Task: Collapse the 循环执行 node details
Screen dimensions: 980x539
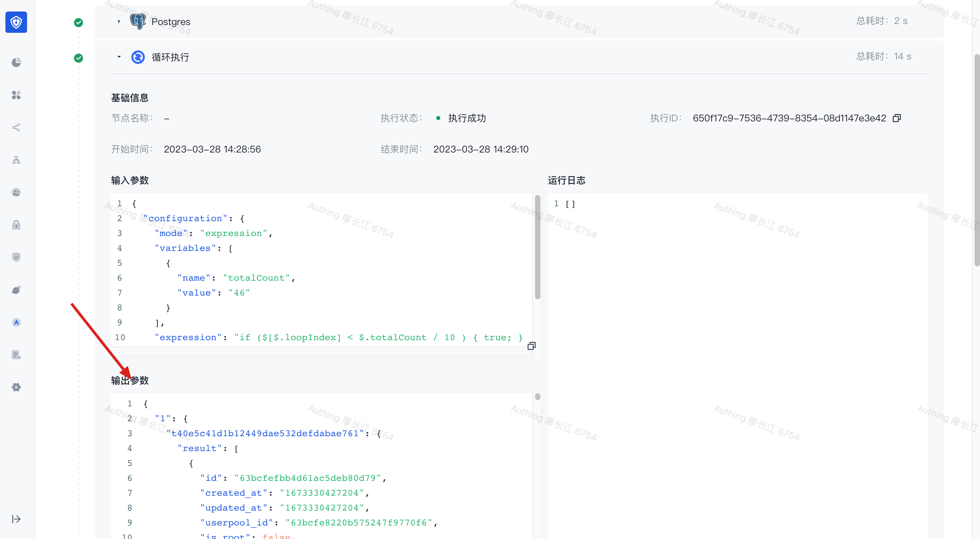Action: (119, 57)
